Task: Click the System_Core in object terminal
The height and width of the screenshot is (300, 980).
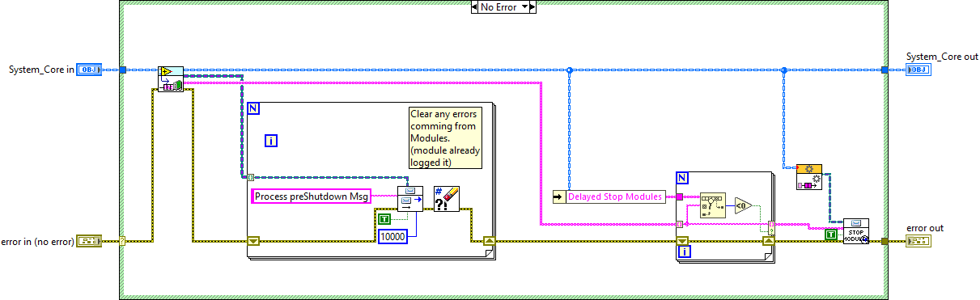Action: point(88,70)
